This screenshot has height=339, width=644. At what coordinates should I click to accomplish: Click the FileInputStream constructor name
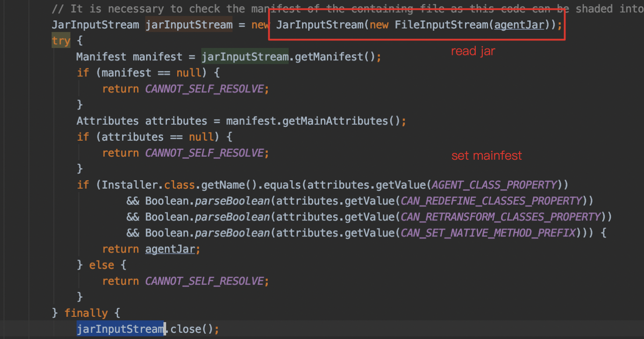(x=441, y=25)
